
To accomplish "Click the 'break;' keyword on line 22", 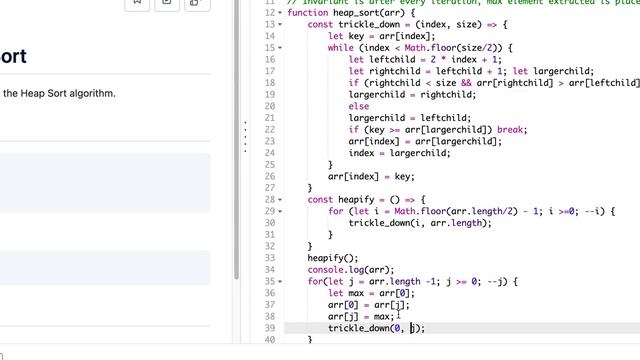I will (512, 130).
